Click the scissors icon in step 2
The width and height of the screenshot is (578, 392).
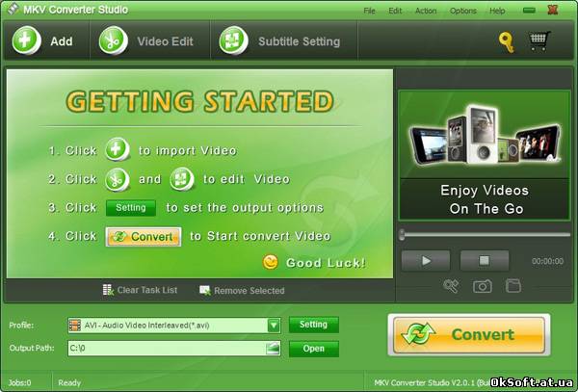[117, 180]
